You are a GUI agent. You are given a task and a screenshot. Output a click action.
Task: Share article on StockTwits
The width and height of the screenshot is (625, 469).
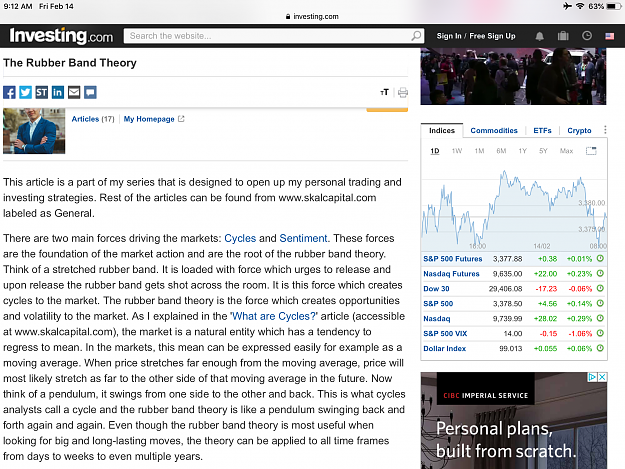click(41, 92)
